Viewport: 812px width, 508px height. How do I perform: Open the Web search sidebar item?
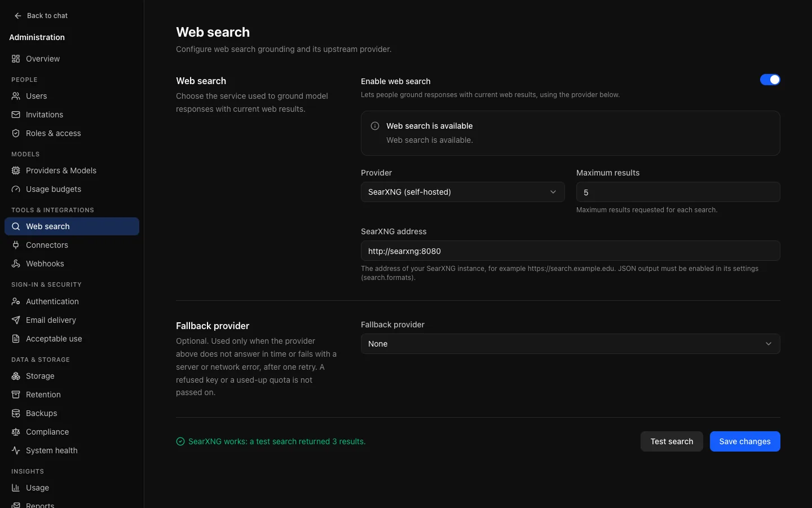click(x=72, y=226)
